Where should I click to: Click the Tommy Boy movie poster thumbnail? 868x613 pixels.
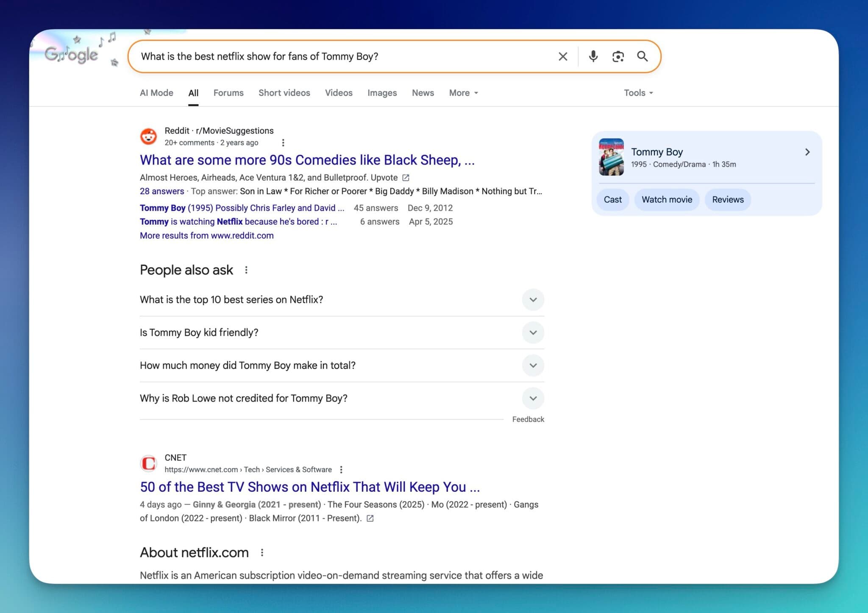611,157
